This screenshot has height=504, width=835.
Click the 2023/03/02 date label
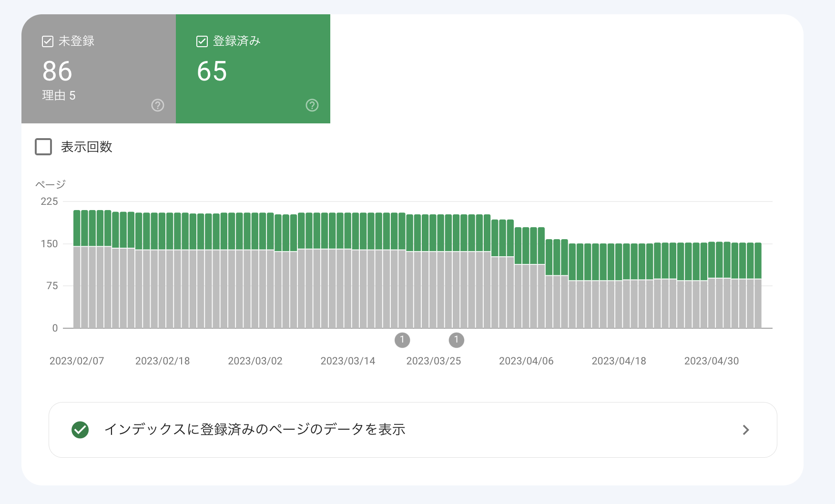pos(255,361)
